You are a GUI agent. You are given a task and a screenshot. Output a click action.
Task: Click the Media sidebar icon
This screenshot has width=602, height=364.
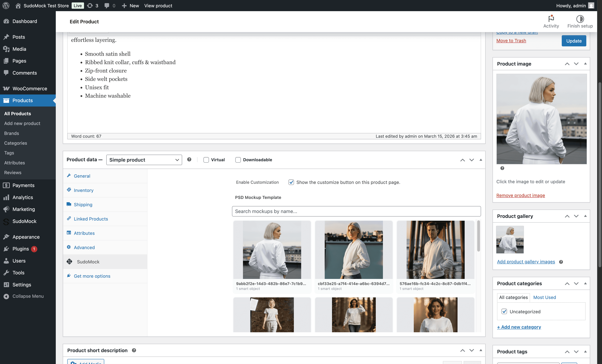tap(6, 49)
